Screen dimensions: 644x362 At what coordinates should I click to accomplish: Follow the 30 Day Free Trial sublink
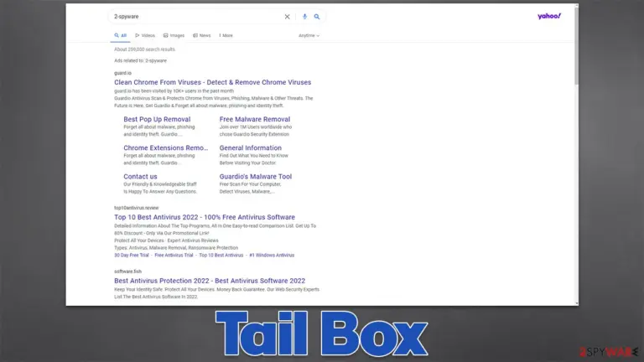pos(132,256)
